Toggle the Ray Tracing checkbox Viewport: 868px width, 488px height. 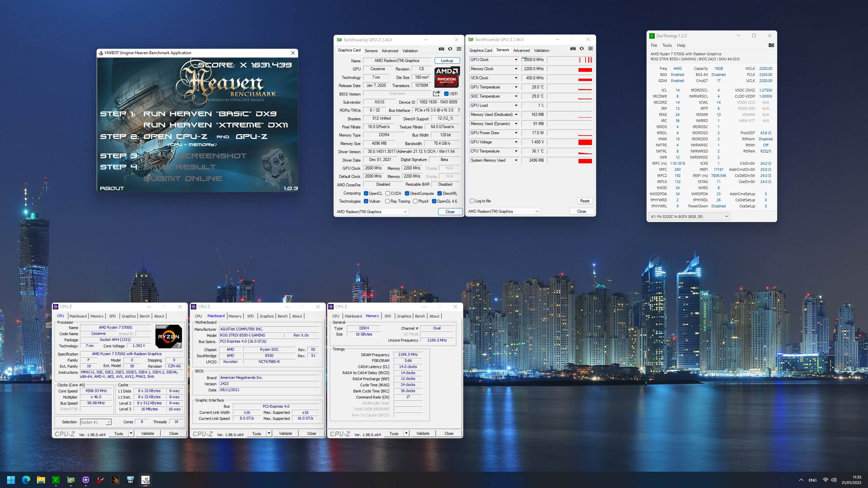coord(388,201)
